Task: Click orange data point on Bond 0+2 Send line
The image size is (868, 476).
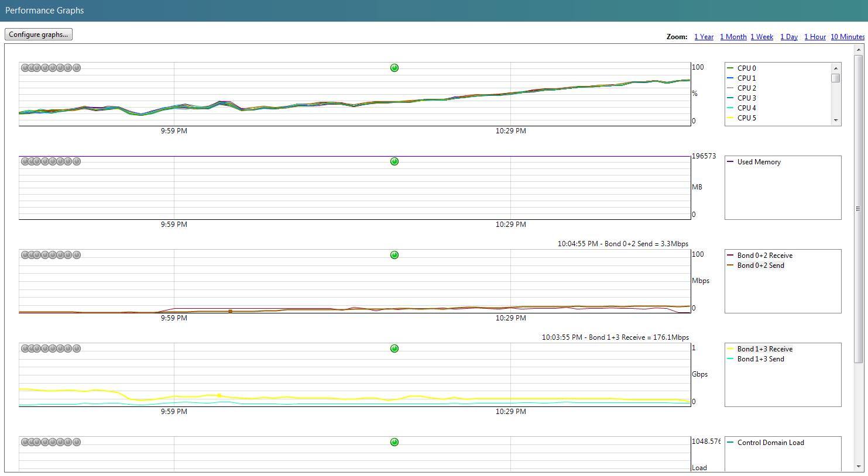Action: [231, 311]
